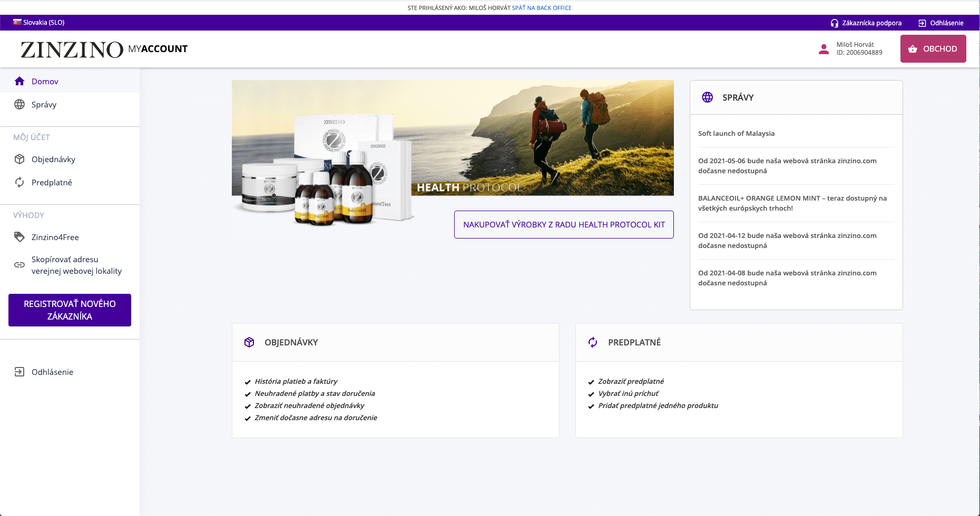Open Zákaznícka podpora in the top bar
This screenshot has width=980, height=516.
[x=866, y=23]
